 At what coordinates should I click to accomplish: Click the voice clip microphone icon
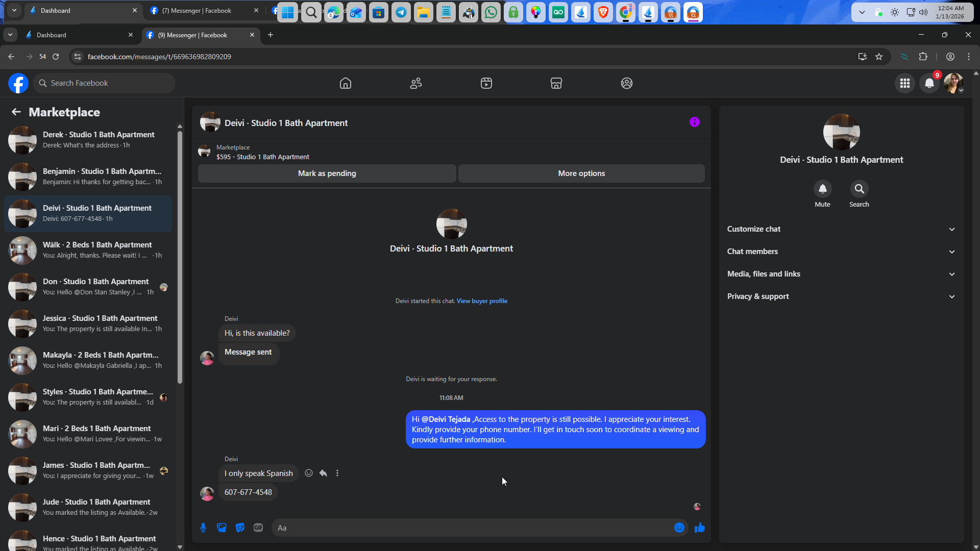coord(203,528)
